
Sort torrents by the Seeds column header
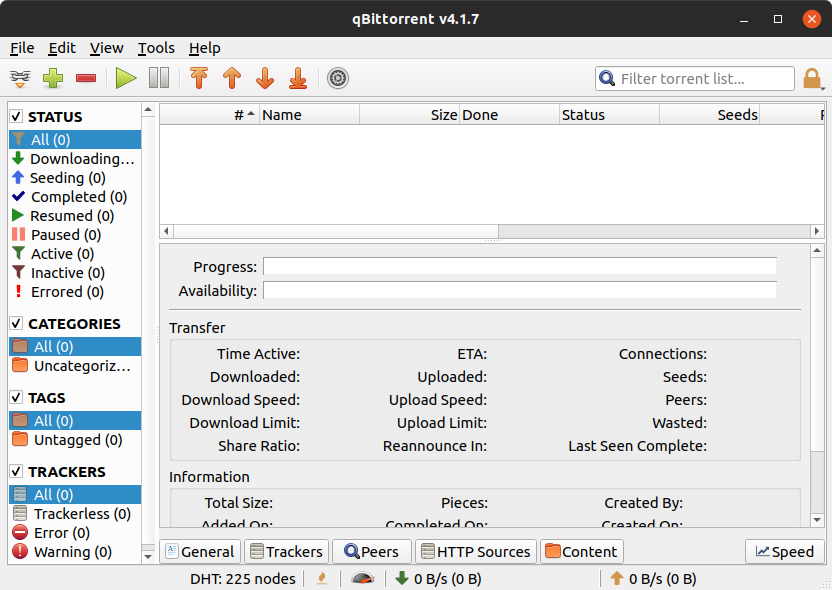[709, 115]
